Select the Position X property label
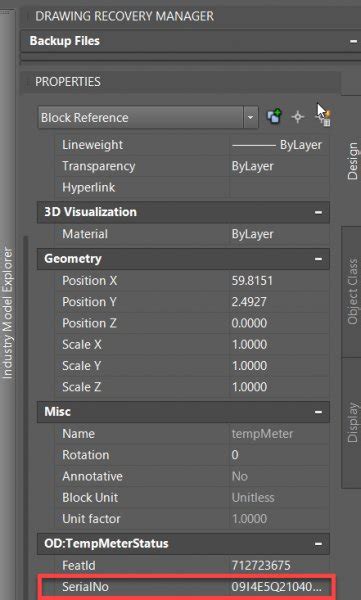 coord(90,280)
